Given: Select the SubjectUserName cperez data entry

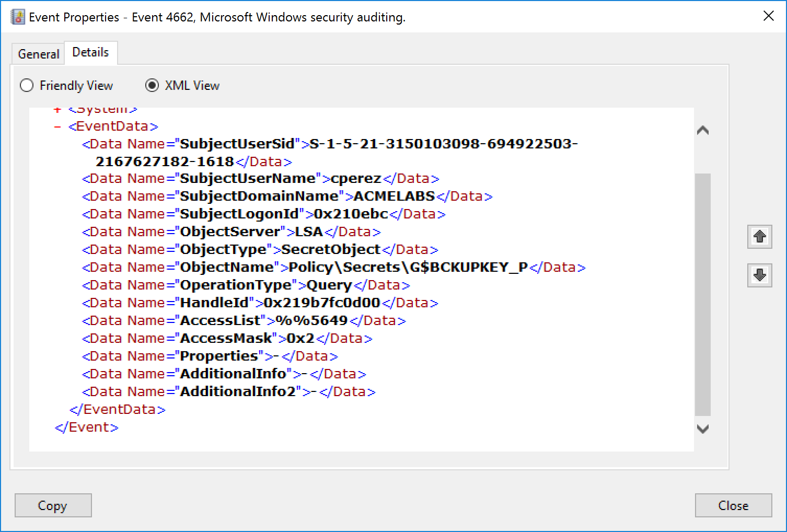Looking at the screenshot, I should click(260, 178).
